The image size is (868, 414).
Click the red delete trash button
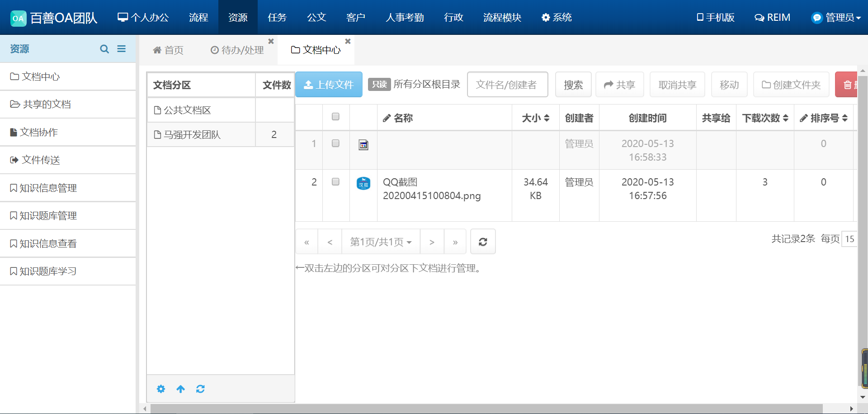click(x=847, y=85)
